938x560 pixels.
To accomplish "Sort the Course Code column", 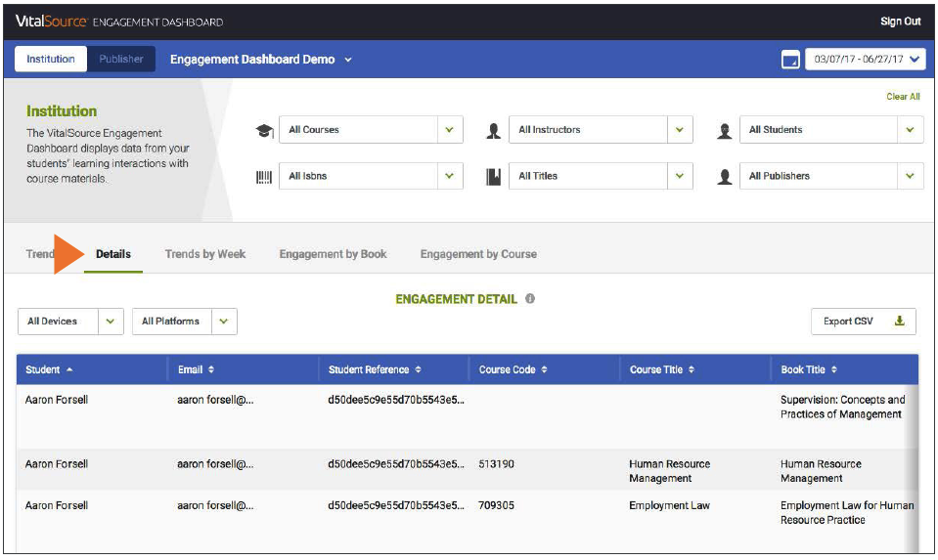I will pos(544,370).
